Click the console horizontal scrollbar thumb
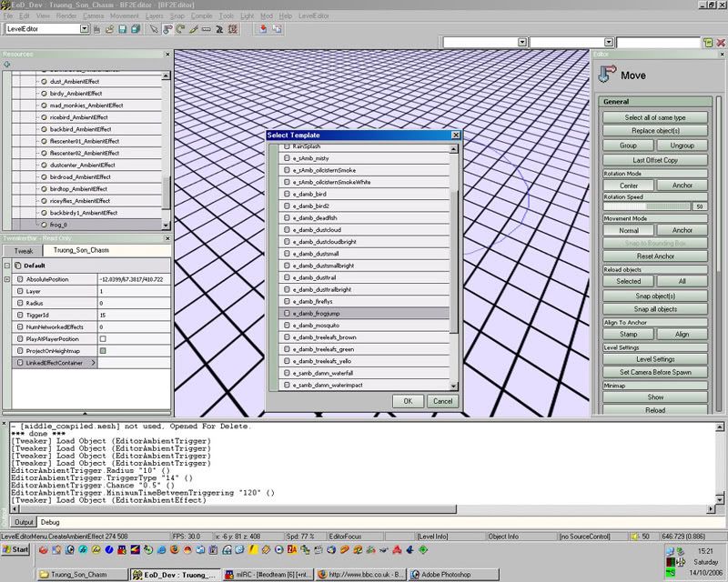Screen dimensions: 728x582 point(238,509)
